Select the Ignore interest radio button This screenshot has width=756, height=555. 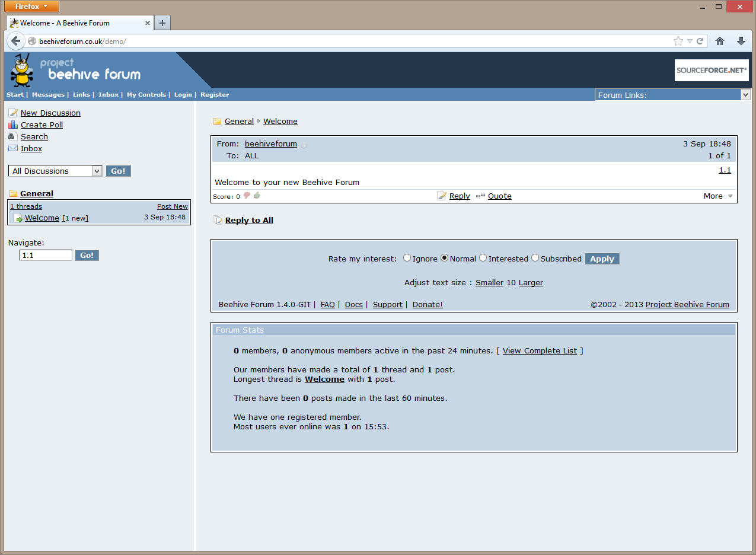407,258
